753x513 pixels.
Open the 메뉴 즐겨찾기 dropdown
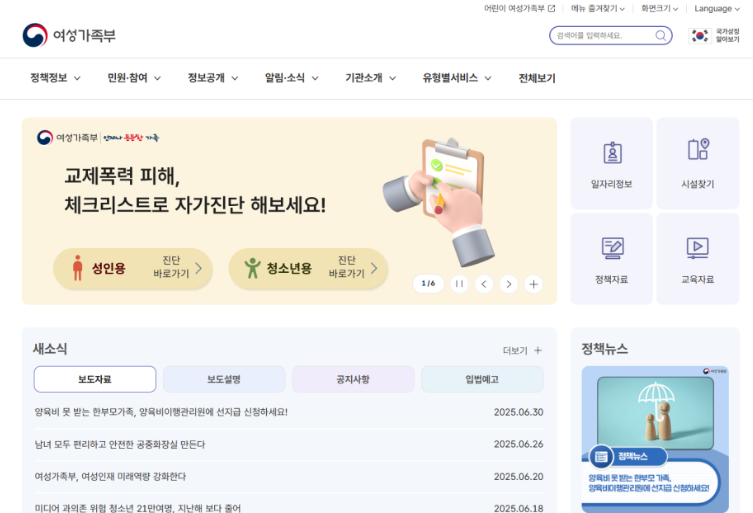597,9
